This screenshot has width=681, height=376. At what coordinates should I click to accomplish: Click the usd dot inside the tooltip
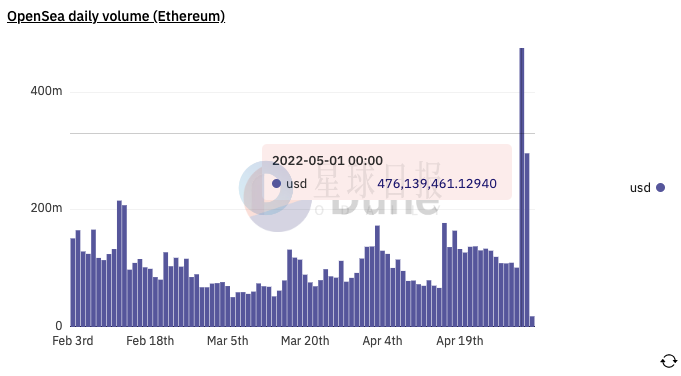[276, 184]
